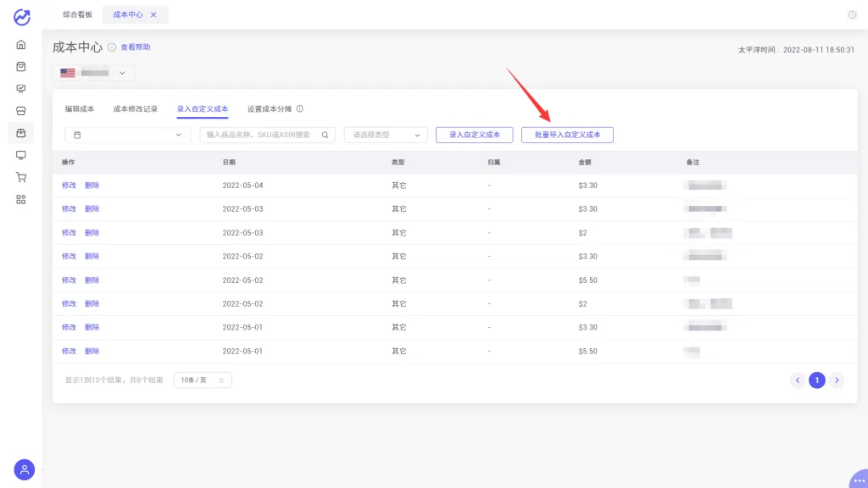Screen dimensions: 868x488
Task: Click the 日期 column header
Action: point(229,162)
